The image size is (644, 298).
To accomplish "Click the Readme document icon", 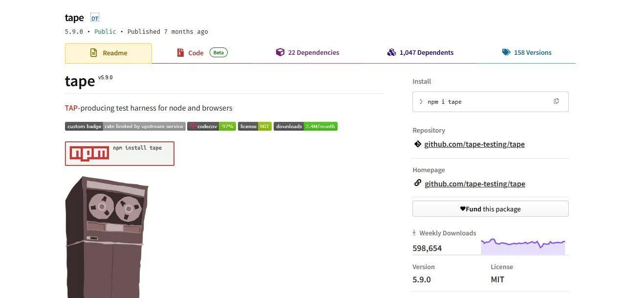I will [94, 53].
